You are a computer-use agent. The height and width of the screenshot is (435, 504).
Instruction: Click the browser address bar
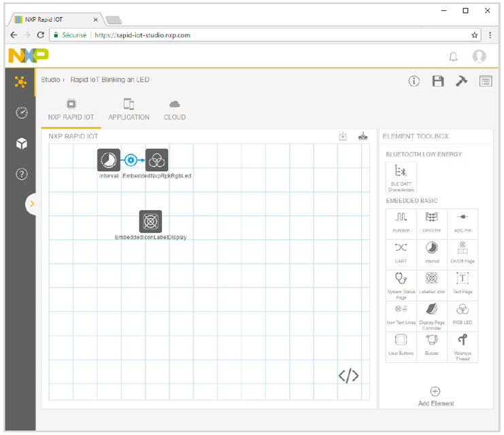pos(272,35)
